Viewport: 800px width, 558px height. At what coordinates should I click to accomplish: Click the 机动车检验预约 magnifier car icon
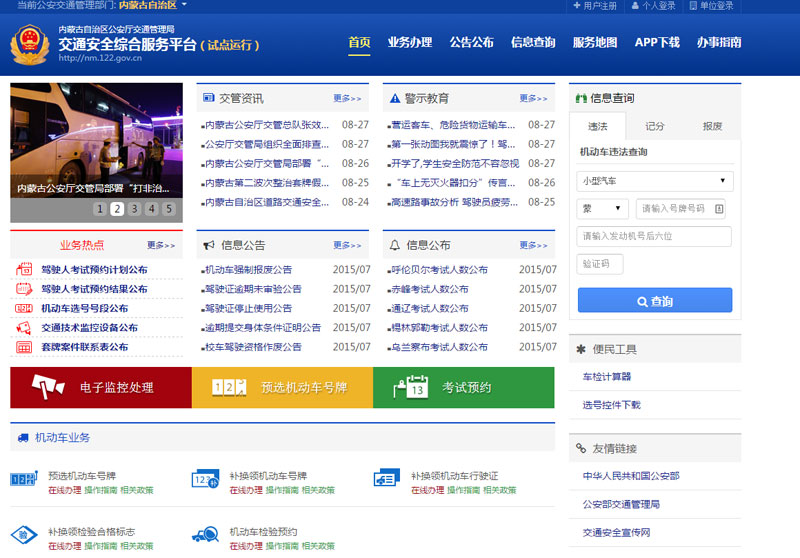(205, 535)
